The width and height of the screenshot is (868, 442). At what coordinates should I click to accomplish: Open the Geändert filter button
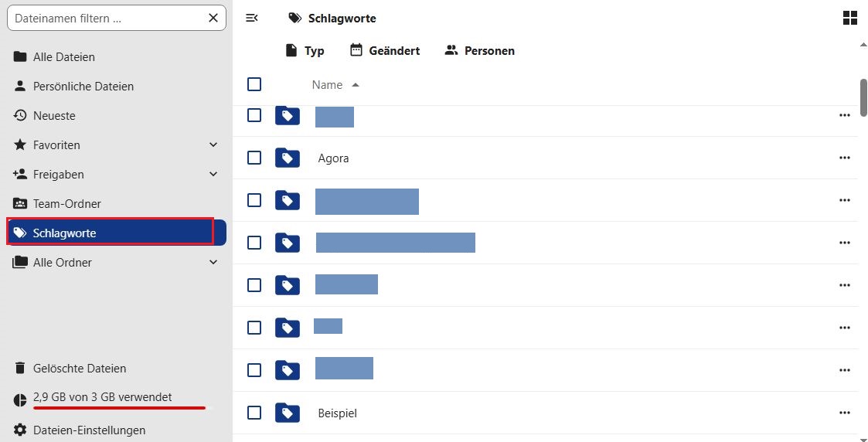385,51
